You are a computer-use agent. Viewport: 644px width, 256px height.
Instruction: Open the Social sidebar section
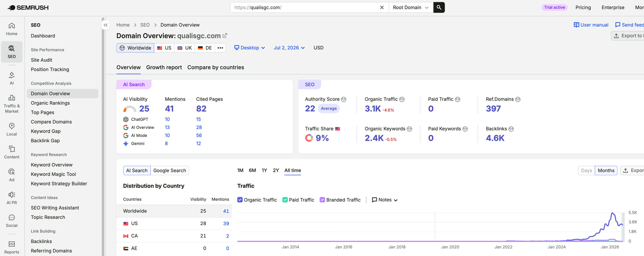[12, 221]
